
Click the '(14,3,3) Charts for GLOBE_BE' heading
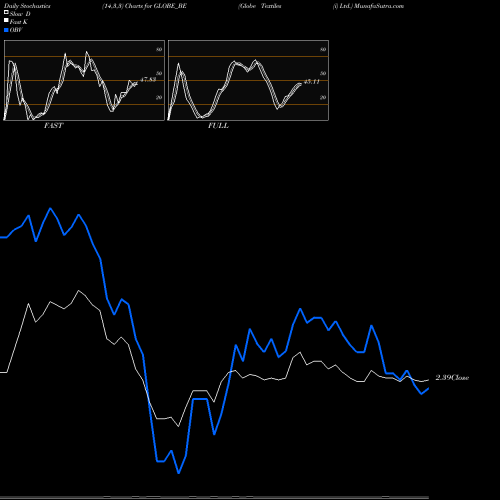click(144, 6)
